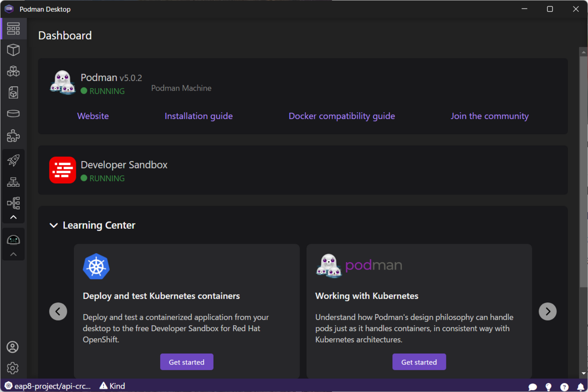
Task: Open the horizontal tree diagram sidebar icon
Action: 13,203
